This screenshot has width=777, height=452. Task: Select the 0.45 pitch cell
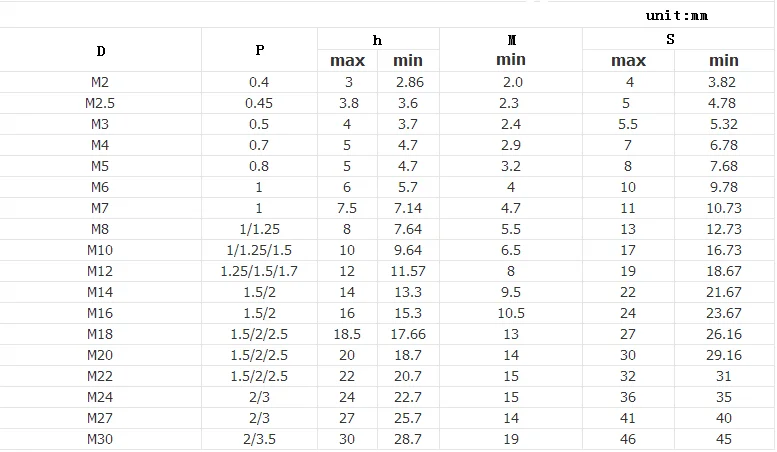[x=260, y=103]
